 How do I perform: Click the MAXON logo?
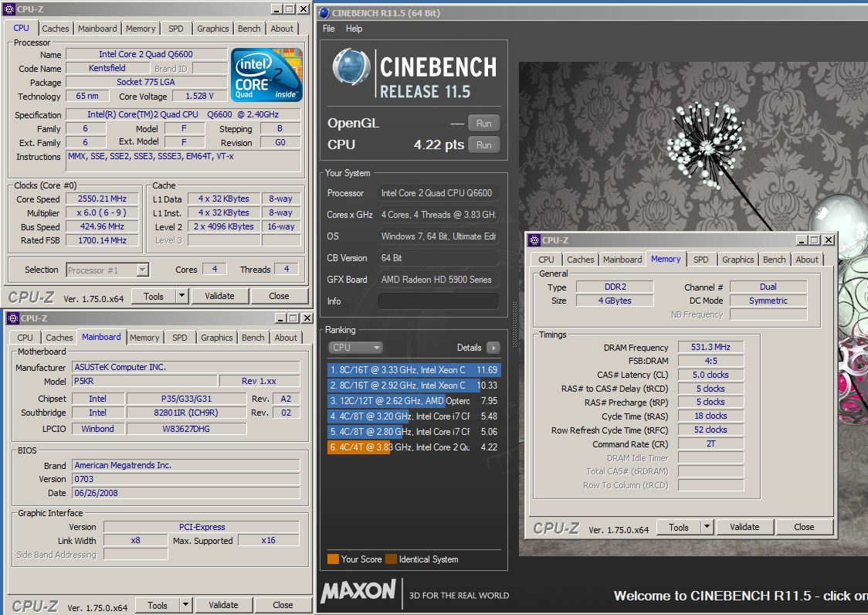click(x=359, y=591)
